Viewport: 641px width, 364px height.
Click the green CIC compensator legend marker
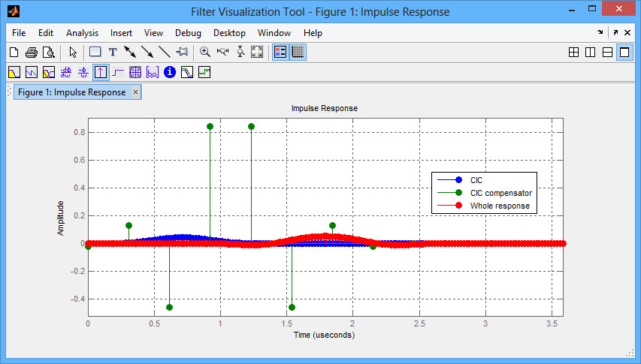tap(458, 193)
